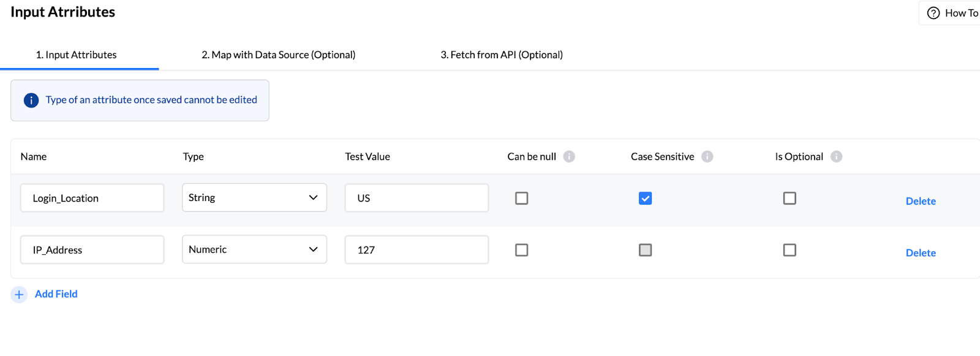Viewport: 980px width, 356px height.
Task: Click the info icon beside Case Sensitive
Action: tap(707, 156)
